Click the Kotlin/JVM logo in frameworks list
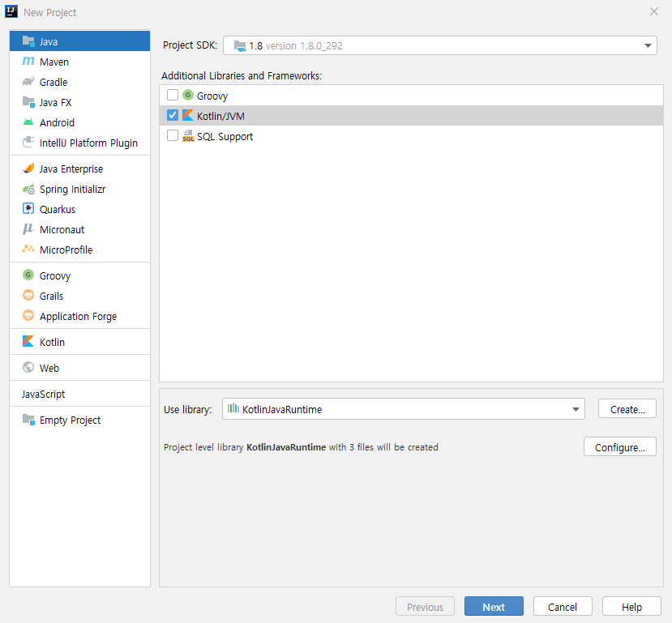The height and width of the screenshot is (623, 672). (x=188, y=115)
